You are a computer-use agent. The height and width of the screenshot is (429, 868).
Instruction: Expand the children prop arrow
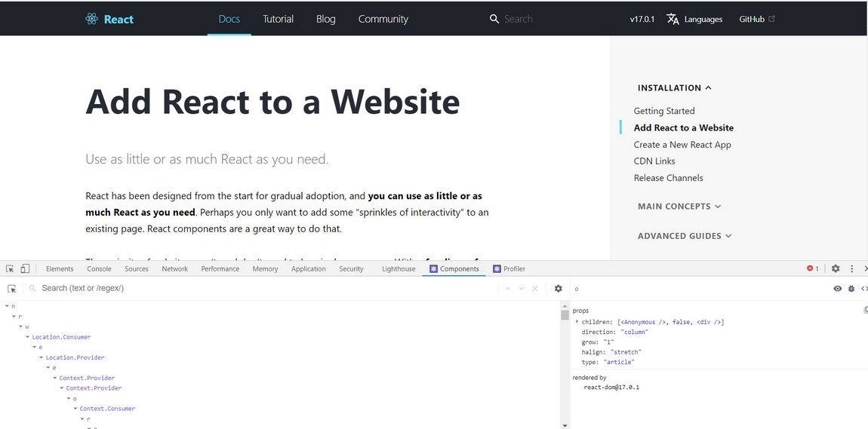click(x=577, y=322)
